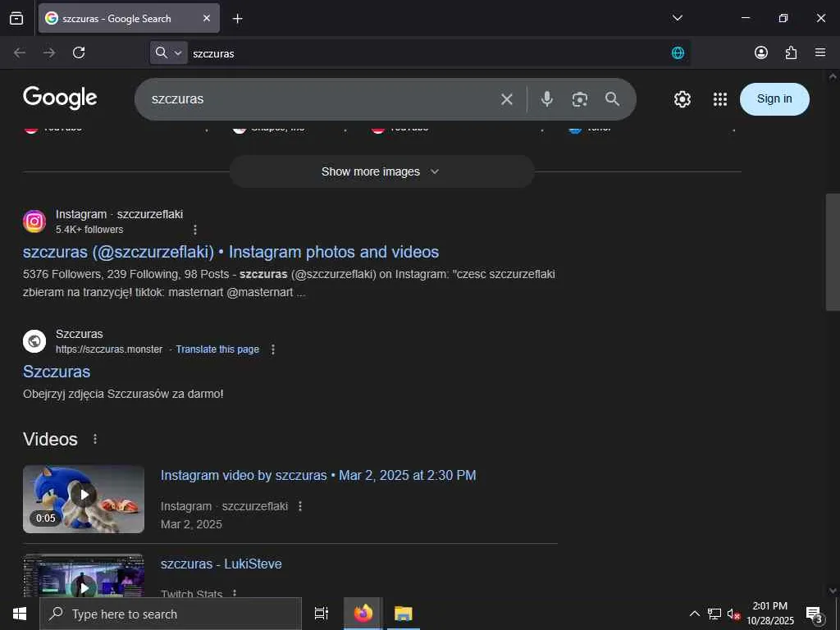Click the Instagram favicon of szczurzeflaki result

pyautogui.click(x=34, y=221)
